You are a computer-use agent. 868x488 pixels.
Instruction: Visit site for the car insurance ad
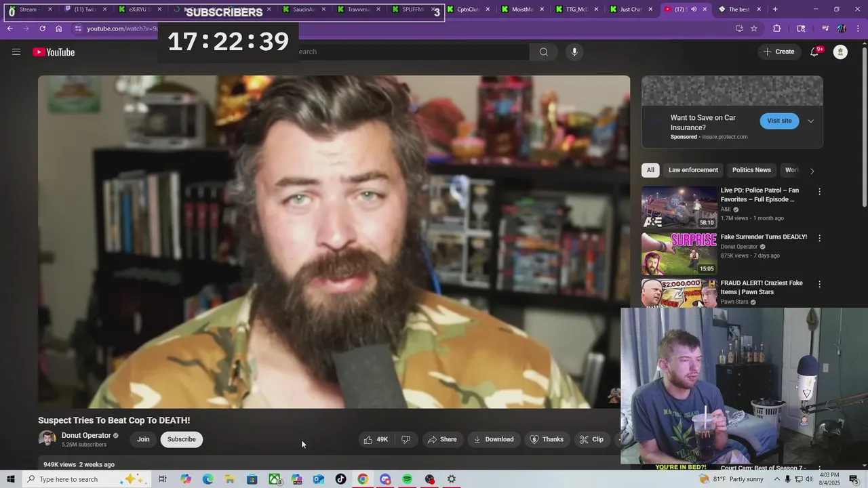(779, 121)
